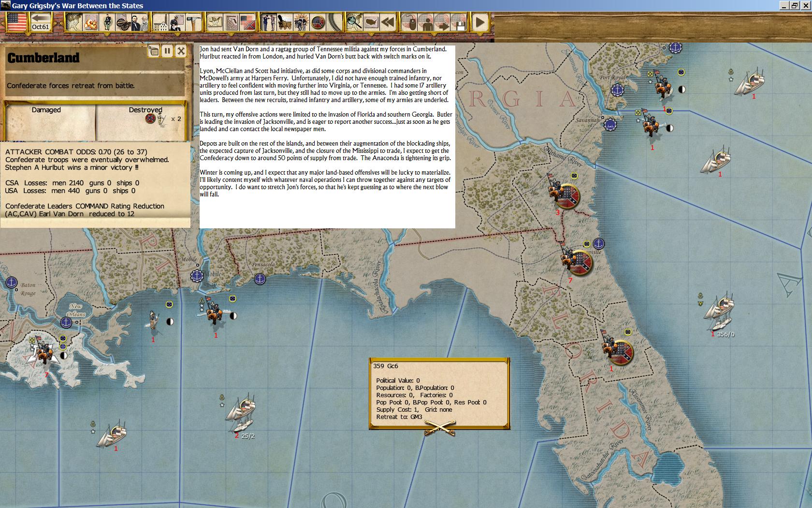
Task: Click the document report icon
Action: point(232,22)
